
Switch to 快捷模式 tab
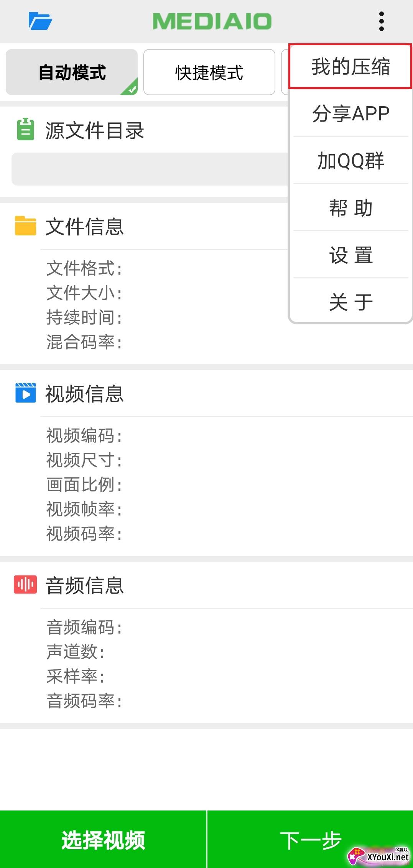click(209, 72)
